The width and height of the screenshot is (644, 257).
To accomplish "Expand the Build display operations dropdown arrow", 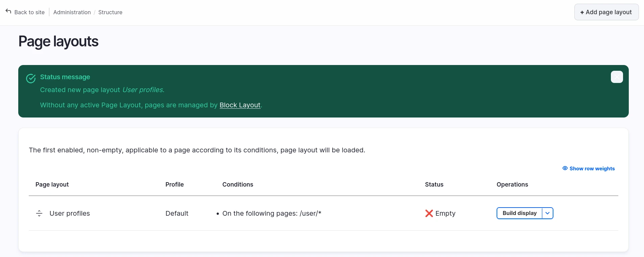I will (547, 213).
